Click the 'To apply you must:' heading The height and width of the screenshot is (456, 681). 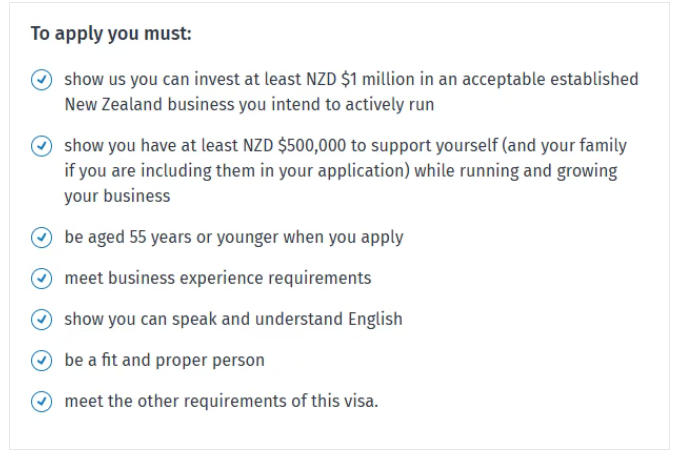coord(110,34)
